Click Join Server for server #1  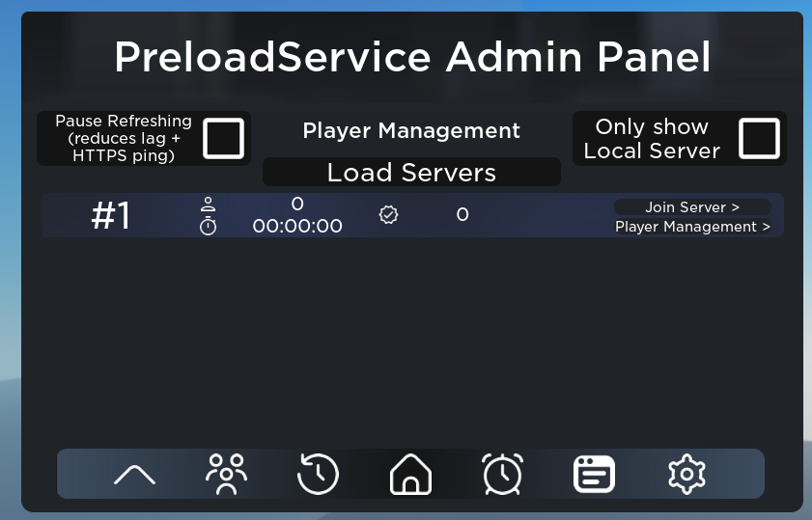[692, 207]
